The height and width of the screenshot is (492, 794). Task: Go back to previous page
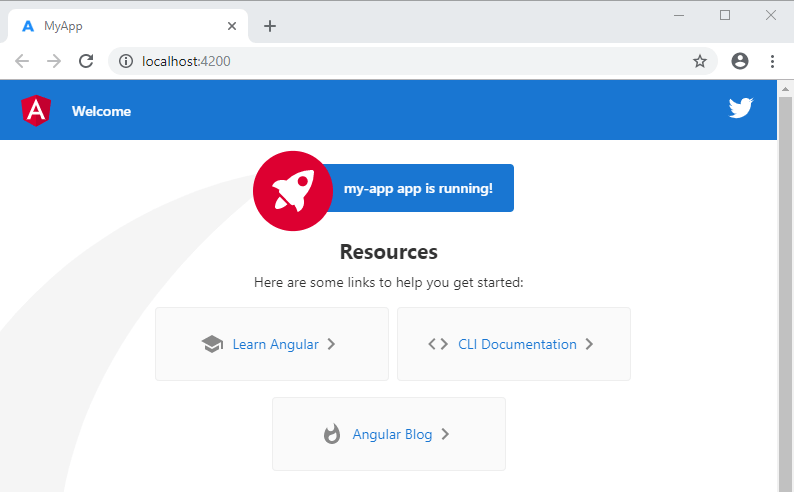22,61
